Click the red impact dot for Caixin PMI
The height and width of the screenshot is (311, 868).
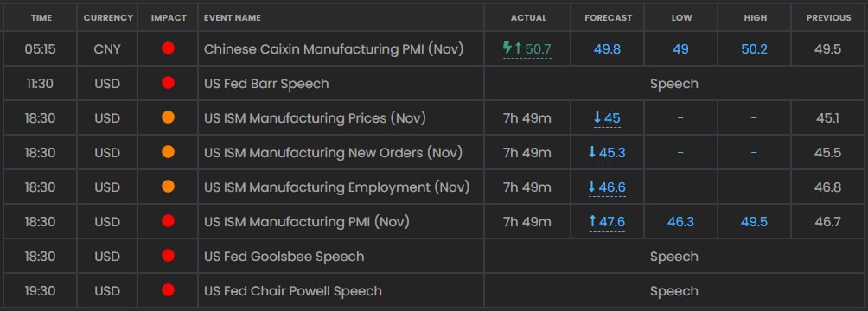pos(169,48)
